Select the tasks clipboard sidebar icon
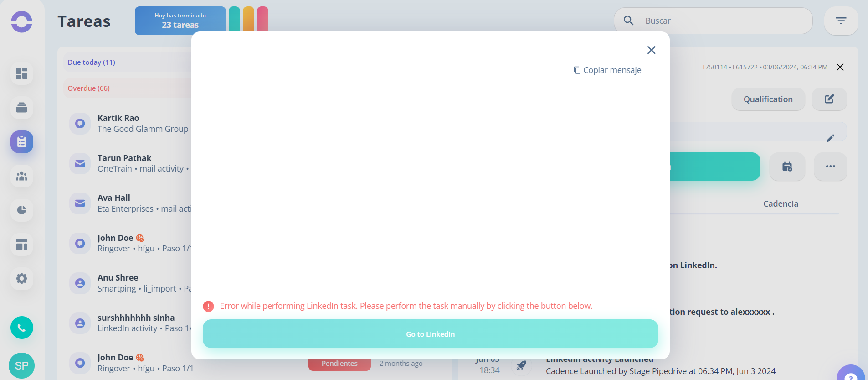Viewport: 868px width, 380px height. click(x=22, y=142)
